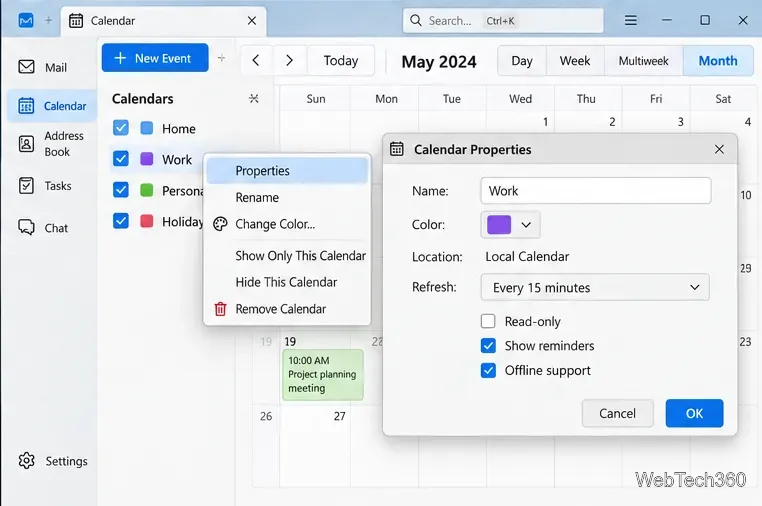Click the May 2024 title
The width and height of the screenshot is (762, 506).
coord(439,62)
